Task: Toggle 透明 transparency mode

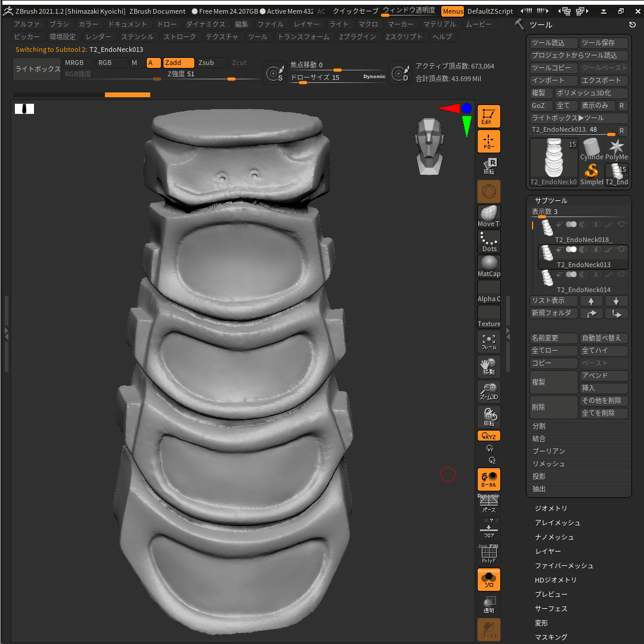Action: pos(488,605)
